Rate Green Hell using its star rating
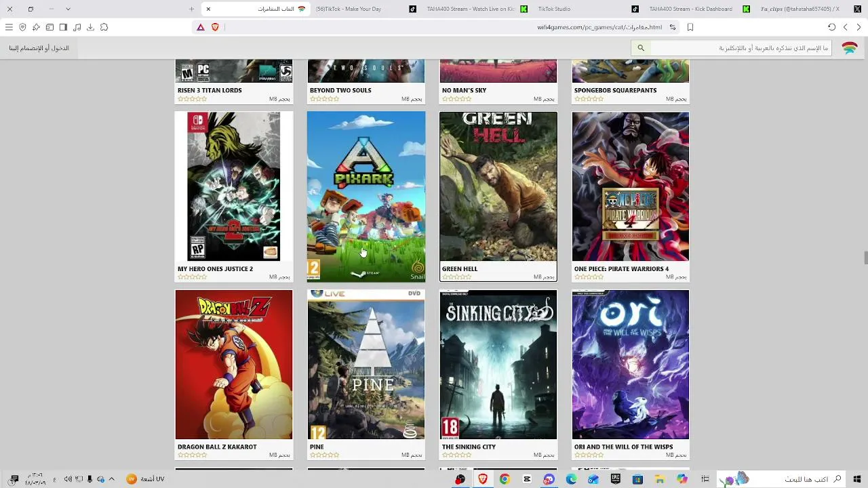Image resolution: width=868 pixels, height=488 pixels. tap(456, 277)
